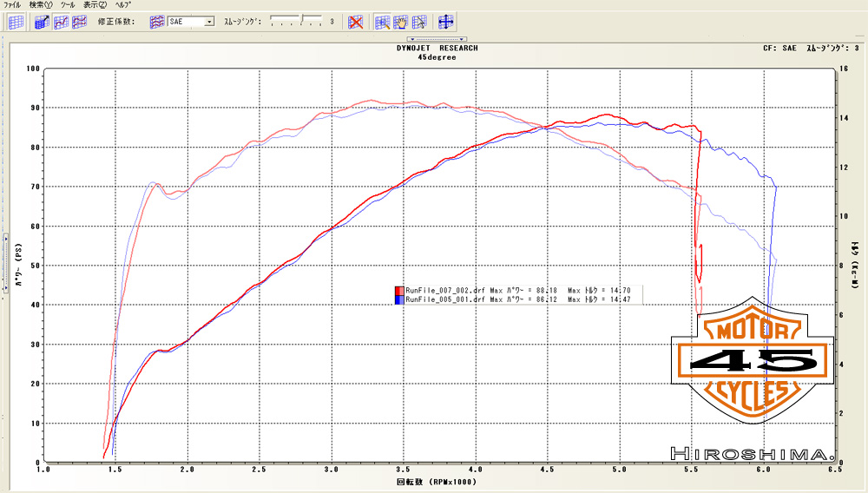Select the zoom magnifier graph tool
This screenshot has width=868, height=493.
pyautogui.click(x=382, y=22)
